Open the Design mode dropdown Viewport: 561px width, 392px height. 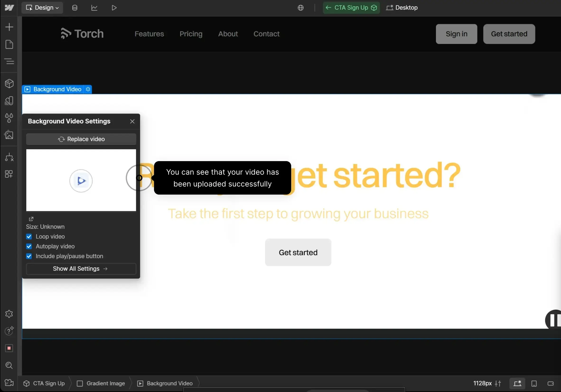pyautogui.click(x=42, y=8)
